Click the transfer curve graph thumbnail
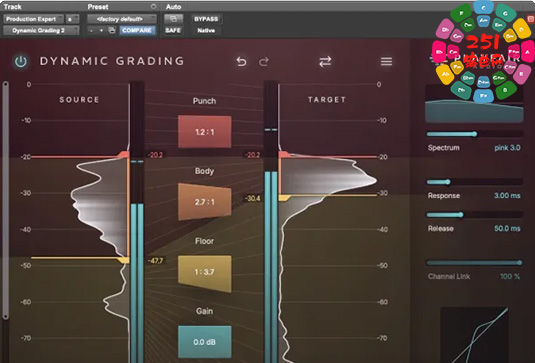This screenshot has width=535, height=363. pyautogui.click(x=474, y=335)
